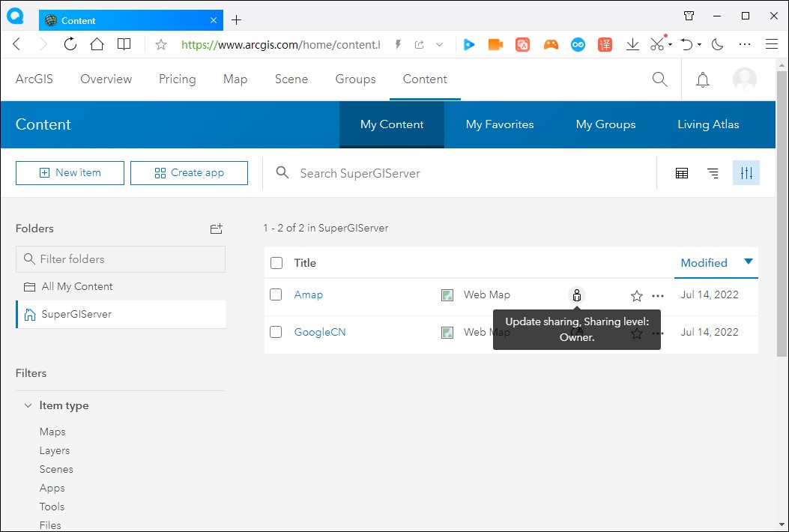Open the Pricing nav item
The image size is (789, 532).
[177, 79]
